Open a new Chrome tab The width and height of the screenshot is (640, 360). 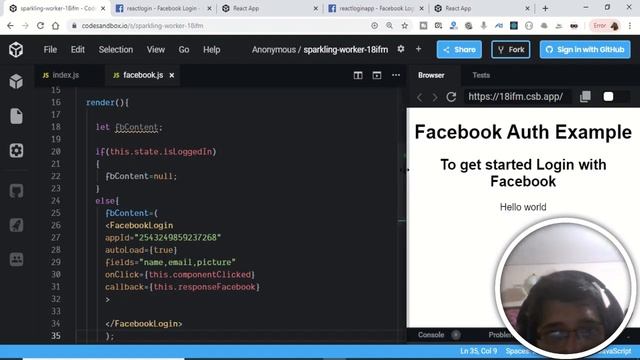point(545,8)
